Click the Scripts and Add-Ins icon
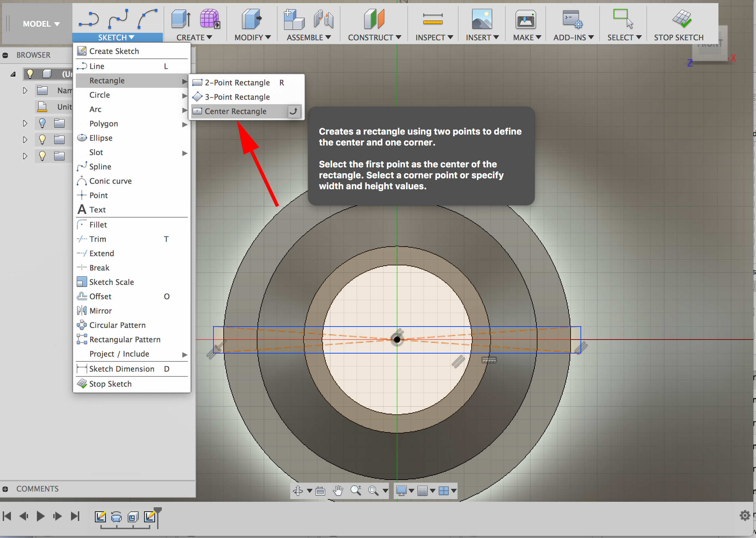The height and width of the screenshot is (538, 756). coord(573,19)
